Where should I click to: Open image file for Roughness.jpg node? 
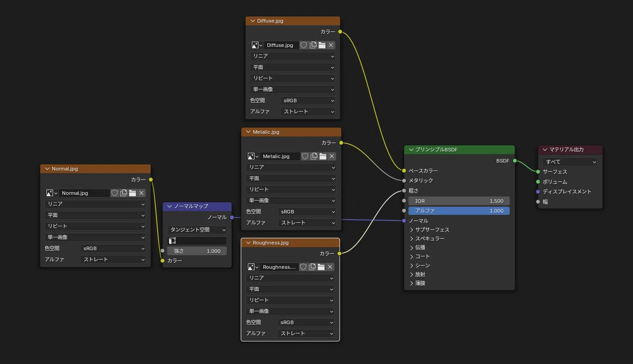[x=321, y=267]
